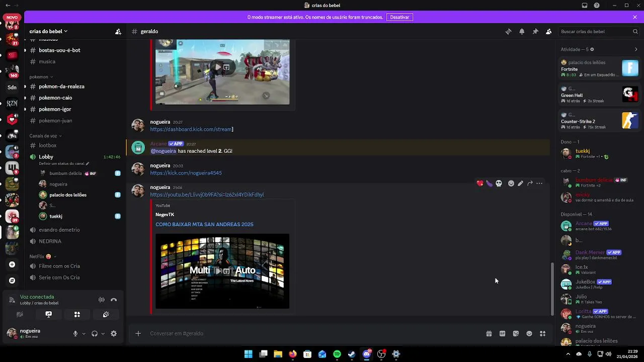Open the gift icon in message bar

(x=489, y=333)
